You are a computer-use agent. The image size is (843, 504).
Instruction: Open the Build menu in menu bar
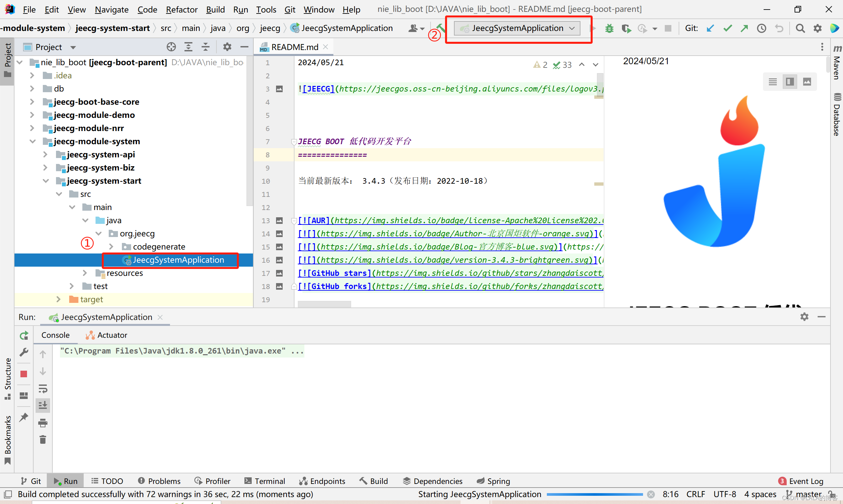tap(214, 8)
